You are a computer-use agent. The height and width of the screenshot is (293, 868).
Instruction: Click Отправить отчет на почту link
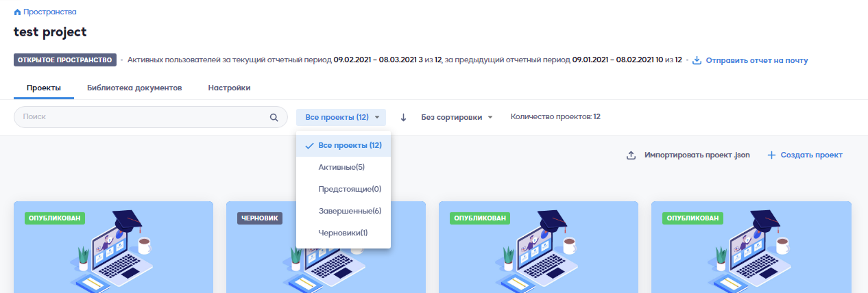757,60
